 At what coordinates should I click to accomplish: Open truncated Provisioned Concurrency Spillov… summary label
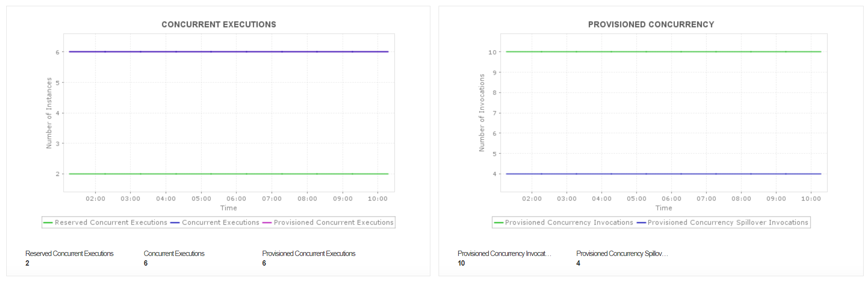coord(622,254)
